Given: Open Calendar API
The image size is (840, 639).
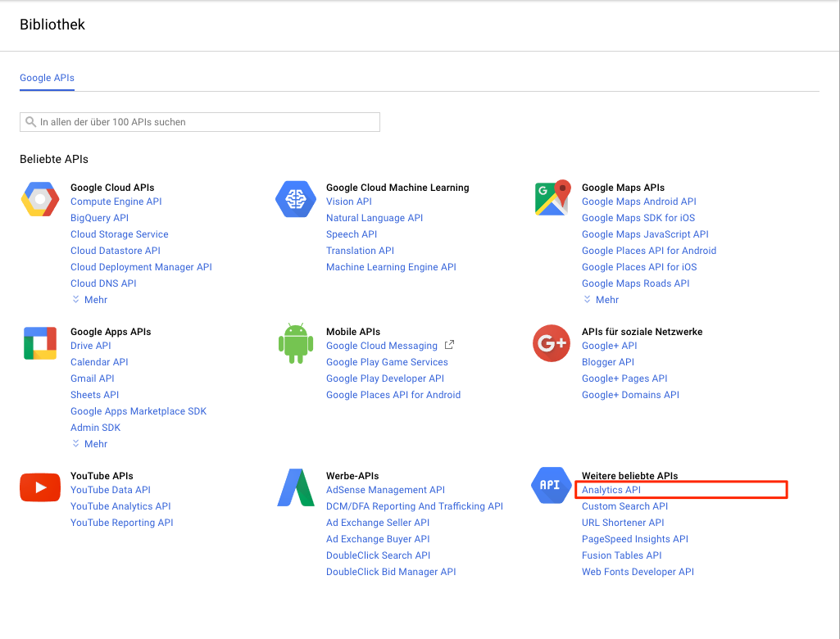Looking at the screenshot, I should 100,362.
